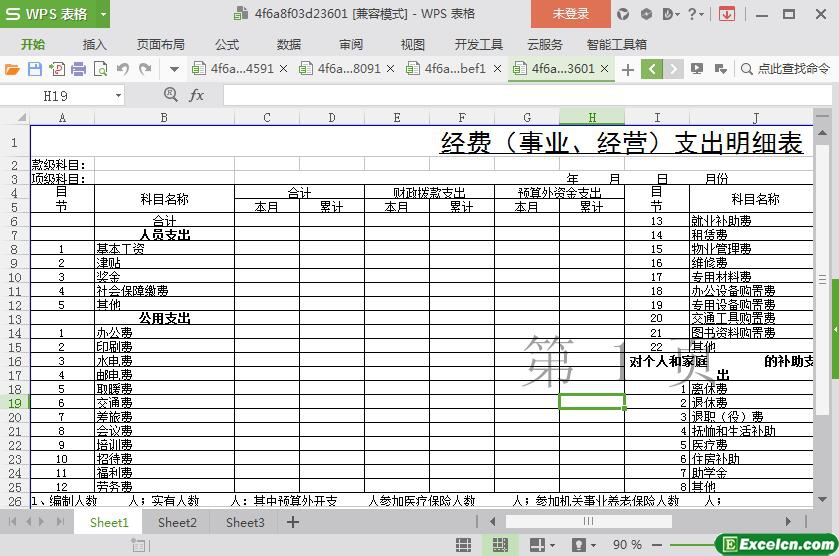Open the WPS 表格 application menu dropdown

pos(103,14)
